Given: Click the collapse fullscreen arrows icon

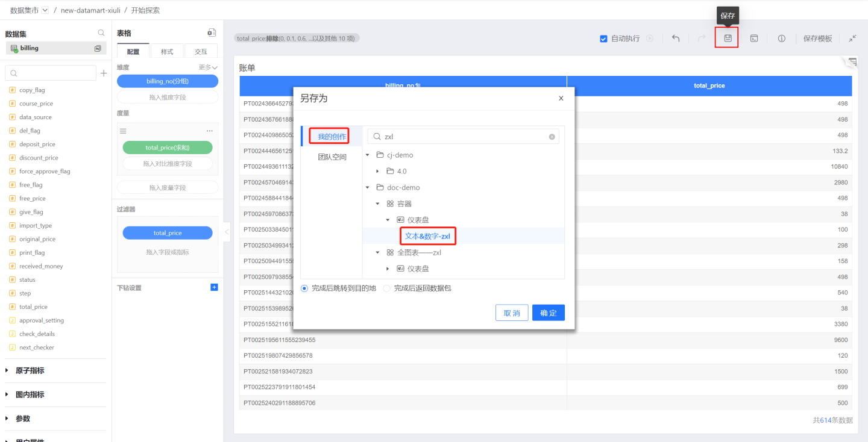Looking at the screenshot, I should coord(852,38).
